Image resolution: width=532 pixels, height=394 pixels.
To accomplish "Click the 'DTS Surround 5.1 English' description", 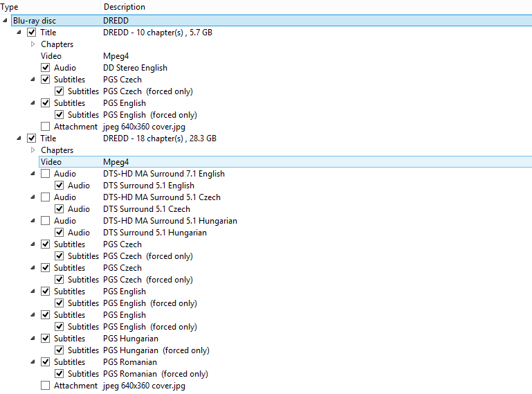I will point(149,186).
